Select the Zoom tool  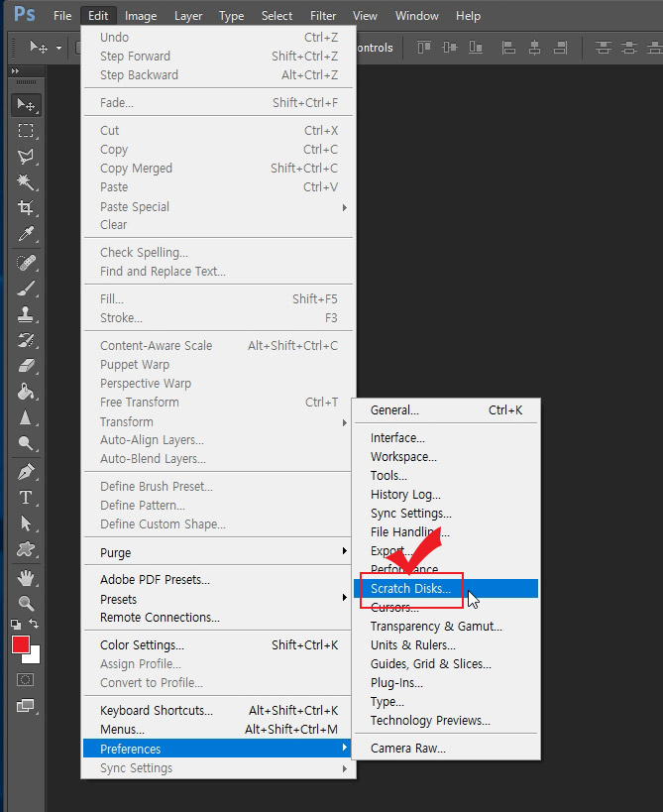coord(26,604)
